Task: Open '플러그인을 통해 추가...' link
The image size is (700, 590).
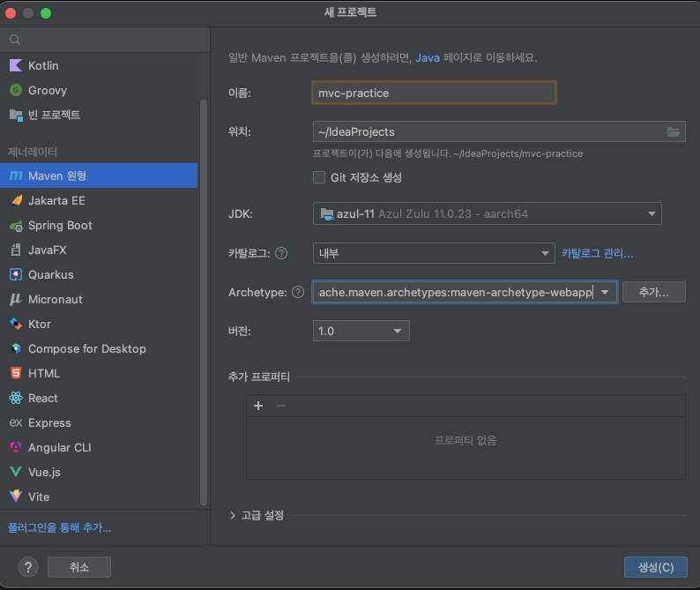Action: coord(59,527)
